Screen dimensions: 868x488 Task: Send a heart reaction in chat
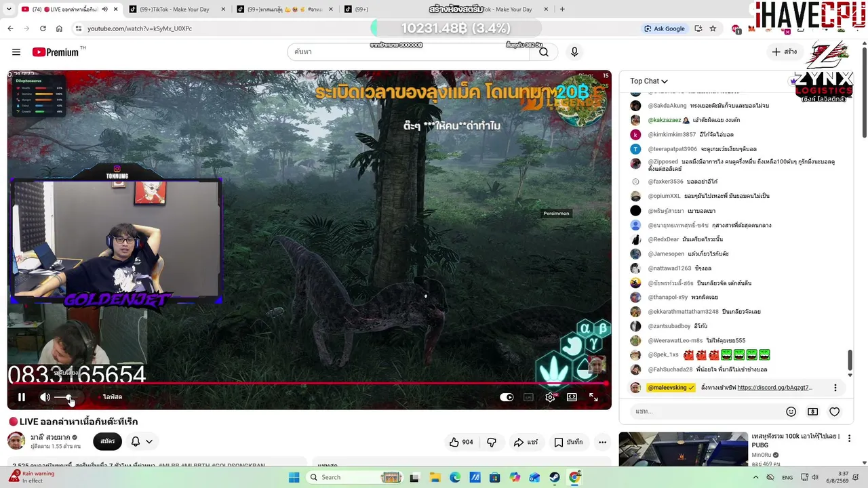(x=835, y=411)
